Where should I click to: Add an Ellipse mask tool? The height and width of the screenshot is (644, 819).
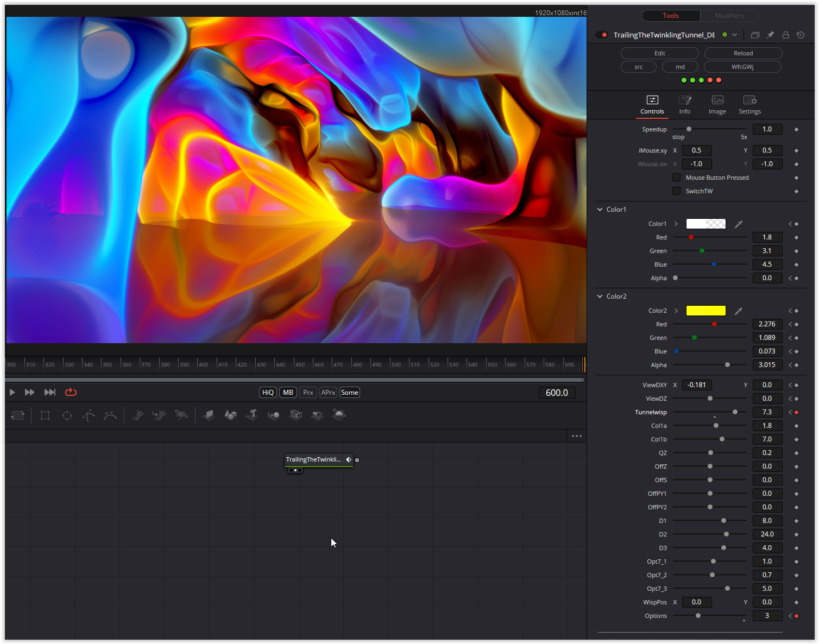click(67, 415)
